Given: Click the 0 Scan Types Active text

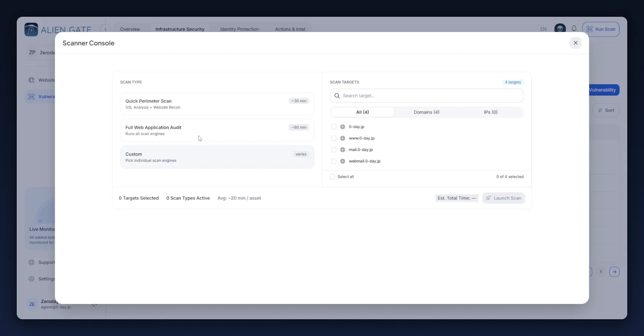Looking at the screenshot, I should click(188, 198).
